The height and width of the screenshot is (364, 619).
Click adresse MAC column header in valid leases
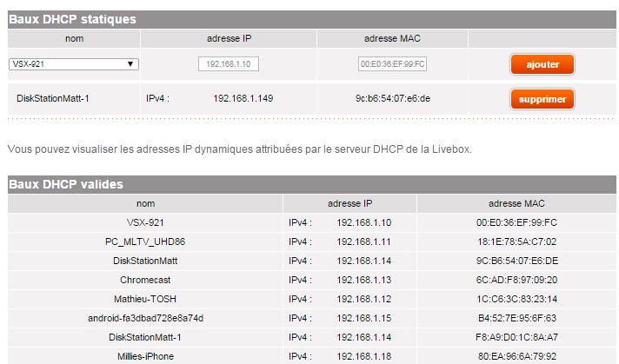pos(516,203)
